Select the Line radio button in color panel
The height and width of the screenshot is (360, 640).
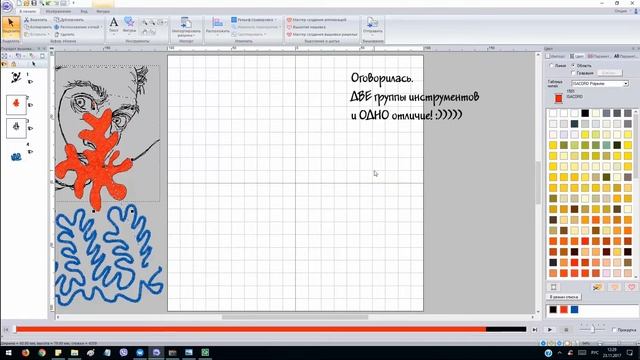coord(551,65)
